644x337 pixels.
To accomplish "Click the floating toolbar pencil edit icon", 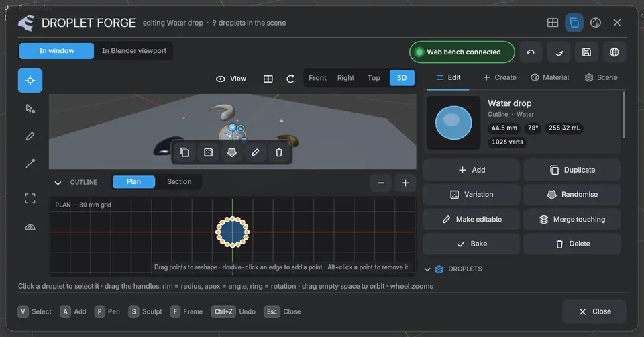I will pyautogui.click(x=256, y=152).
